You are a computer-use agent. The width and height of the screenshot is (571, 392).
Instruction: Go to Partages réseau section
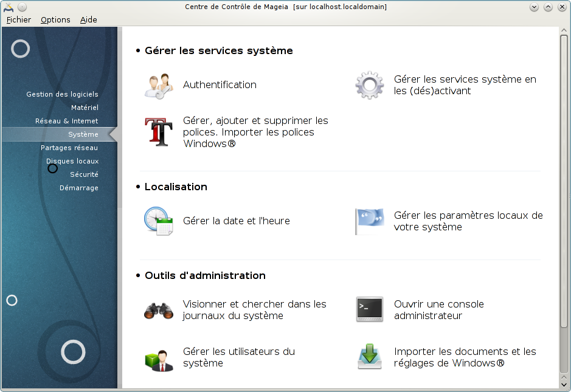pyautogui.click(x=69, y=148)
